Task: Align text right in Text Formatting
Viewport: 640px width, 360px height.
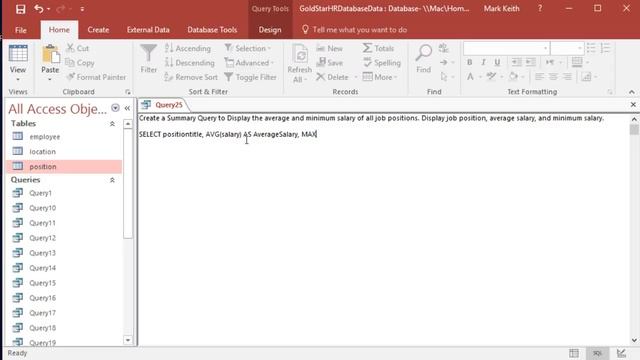Action: (x=567, y=77)
